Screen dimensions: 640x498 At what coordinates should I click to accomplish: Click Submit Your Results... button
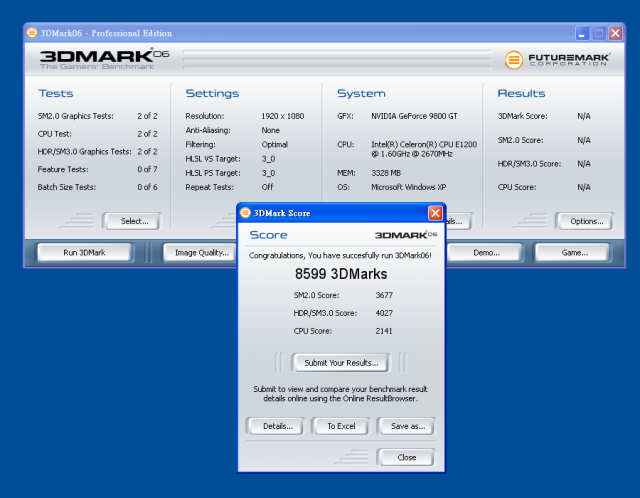pyautogui.click(x=340, y=362)
